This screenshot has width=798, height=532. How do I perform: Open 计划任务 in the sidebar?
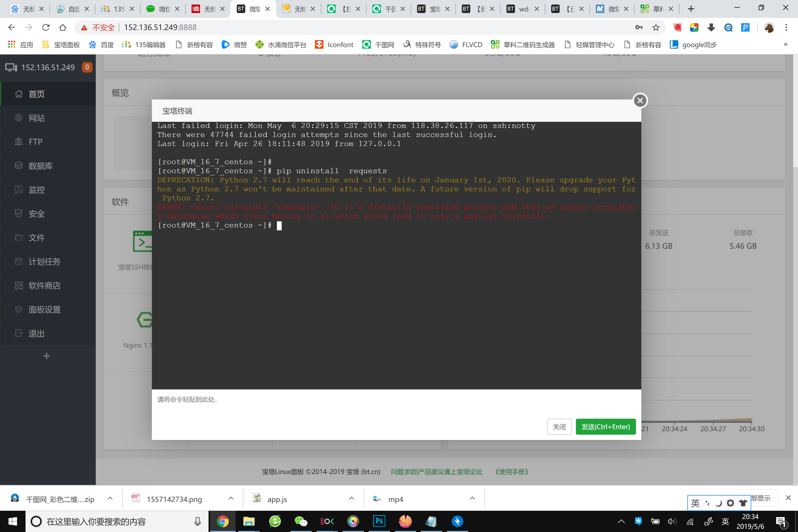tap(48, 261)
